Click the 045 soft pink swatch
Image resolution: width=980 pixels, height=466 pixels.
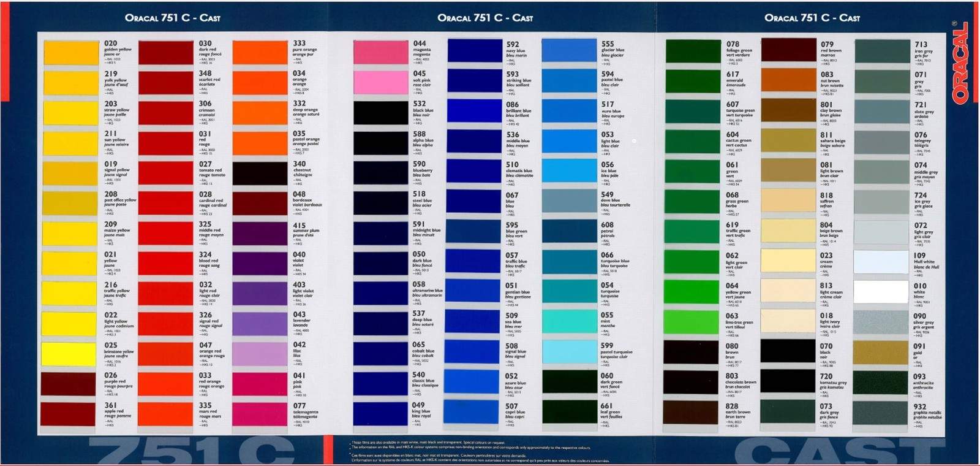(380, 82)
